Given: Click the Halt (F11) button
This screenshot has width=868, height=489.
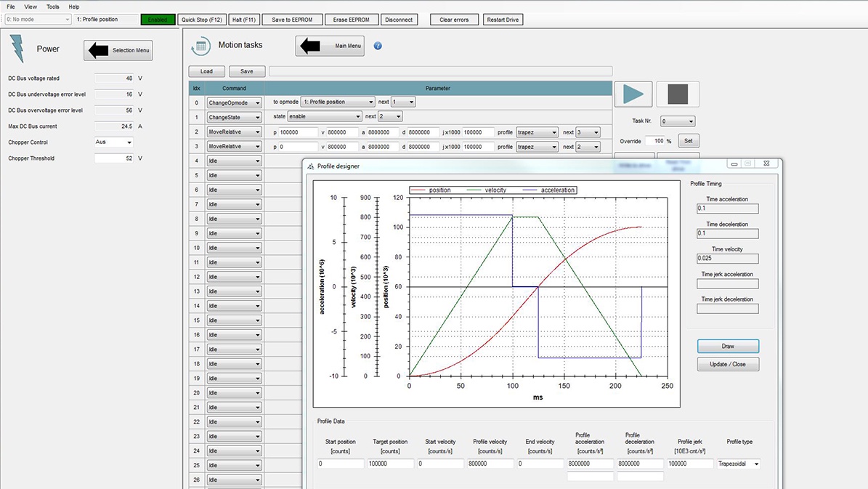Looking at the screenshot, I should [x=243, y=20].
